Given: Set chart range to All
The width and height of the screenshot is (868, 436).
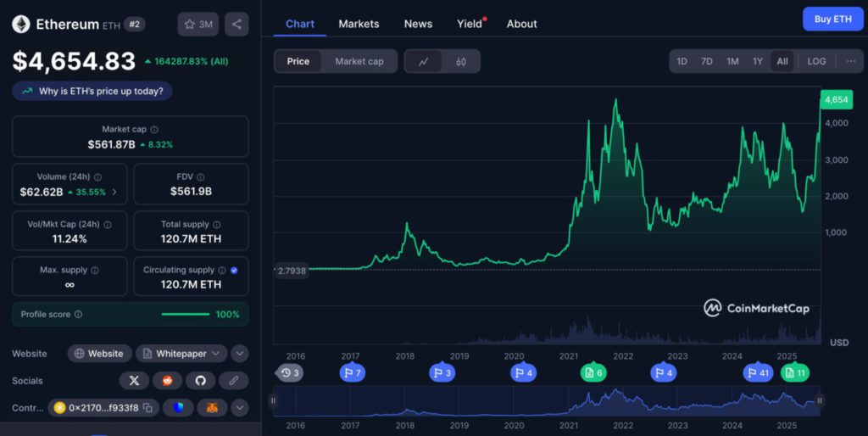Looking at the screenshot, I should (x=782, y=61).
